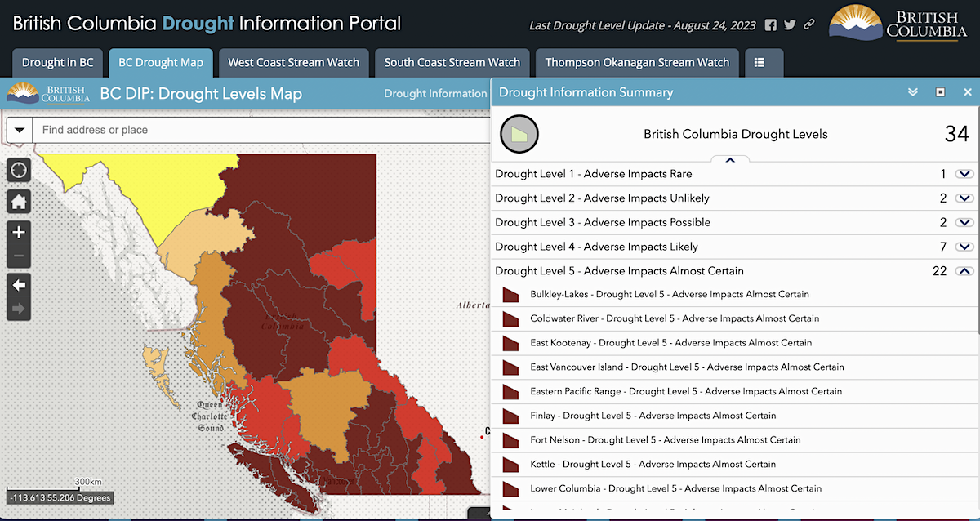Open the West Coast Stream Watch tab
The width and height of the screenshot is (980, 521).
point(294,62)
